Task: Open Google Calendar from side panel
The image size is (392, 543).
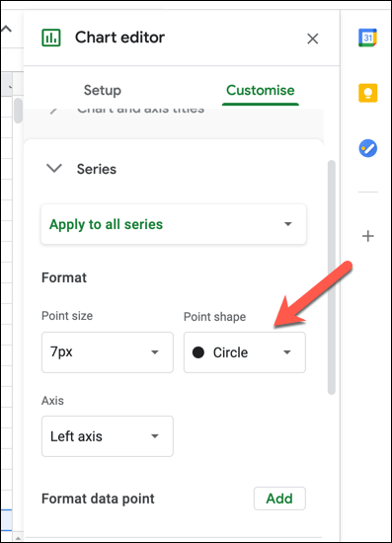Action: [x=367, y=38]
